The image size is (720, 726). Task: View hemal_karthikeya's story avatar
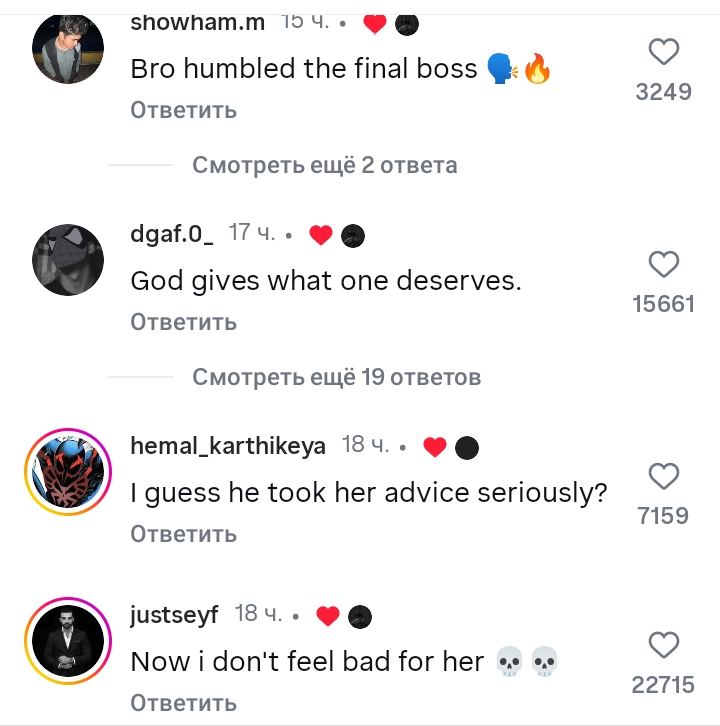68,472
